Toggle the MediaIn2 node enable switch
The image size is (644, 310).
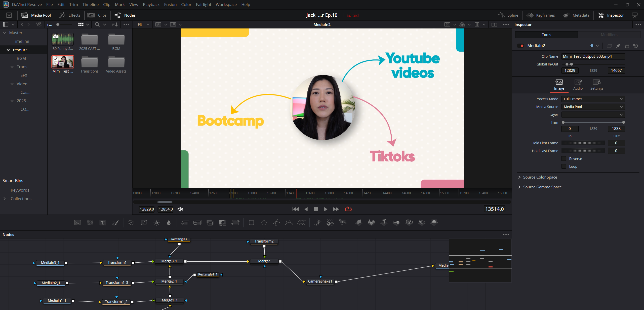tap(520, 46)
